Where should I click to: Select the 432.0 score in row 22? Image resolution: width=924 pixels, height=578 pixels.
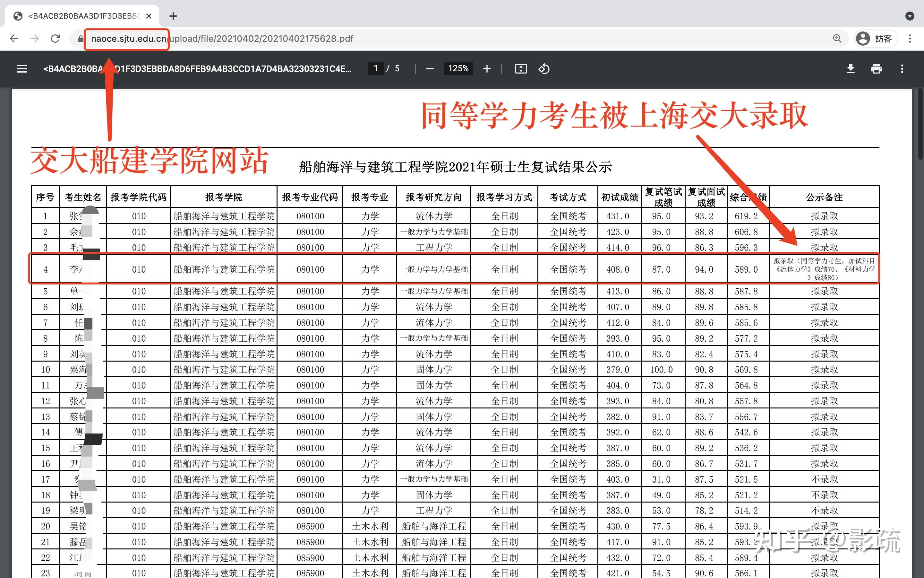coord(618,558)
